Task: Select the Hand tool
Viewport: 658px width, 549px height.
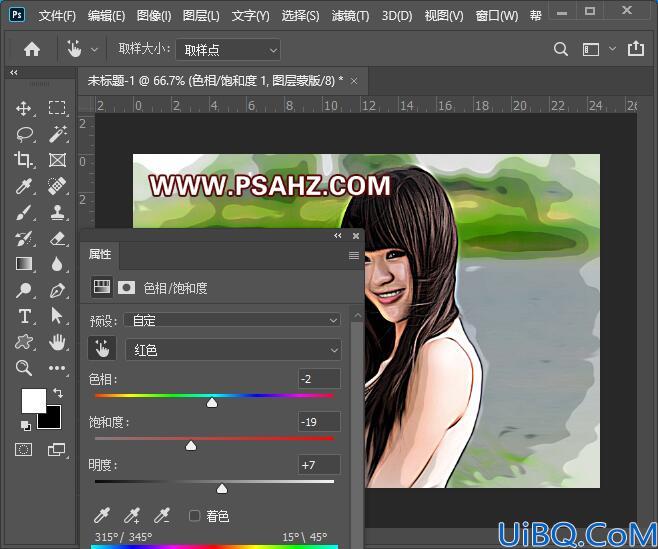Action: tap(57, 342)
